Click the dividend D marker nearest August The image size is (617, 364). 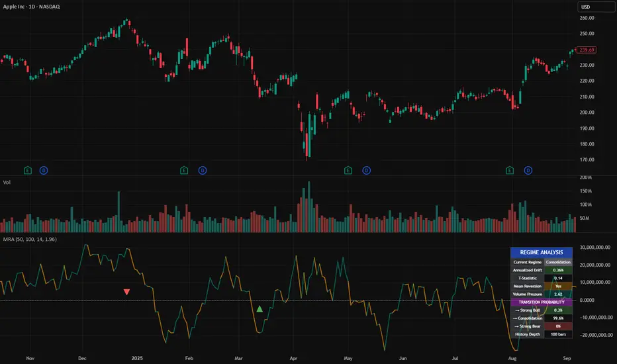528,170
